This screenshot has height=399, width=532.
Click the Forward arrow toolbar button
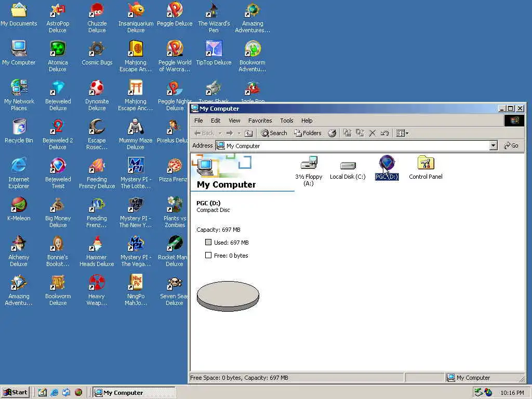click(230, 133)
